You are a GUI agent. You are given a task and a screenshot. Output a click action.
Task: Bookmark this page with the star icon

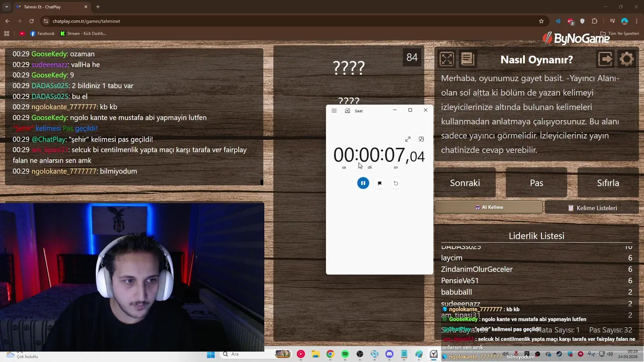tap(541, 21)
